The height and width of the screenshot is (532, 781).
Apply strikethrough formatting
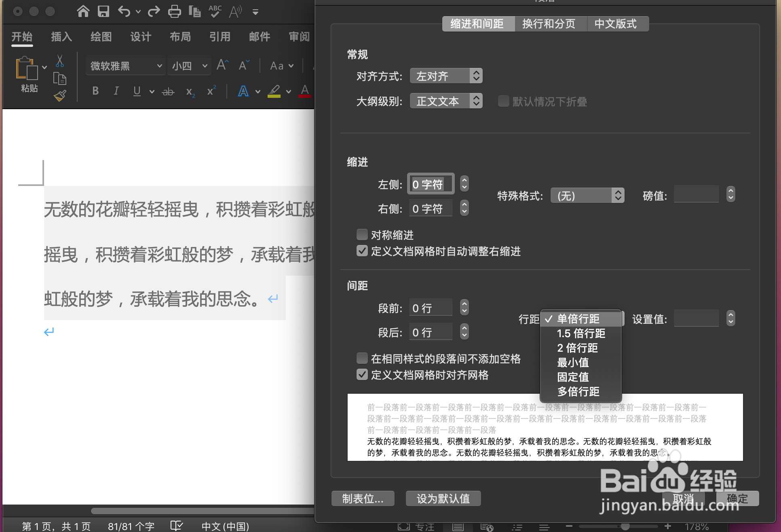[x=168, y=91]
